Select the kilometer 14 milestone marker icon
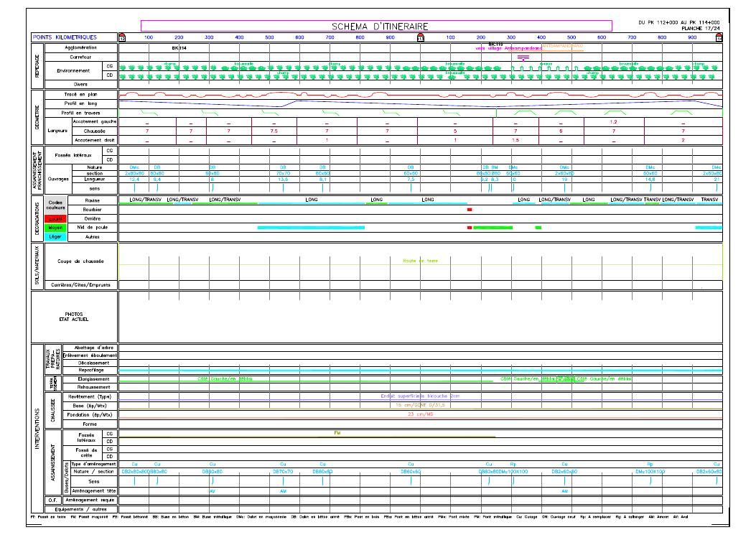Viewport: 756px width, 535px height. pos(719,38)
